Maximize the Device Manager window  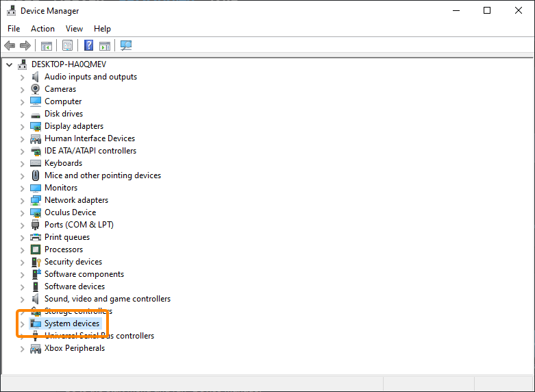coord(487,10)
